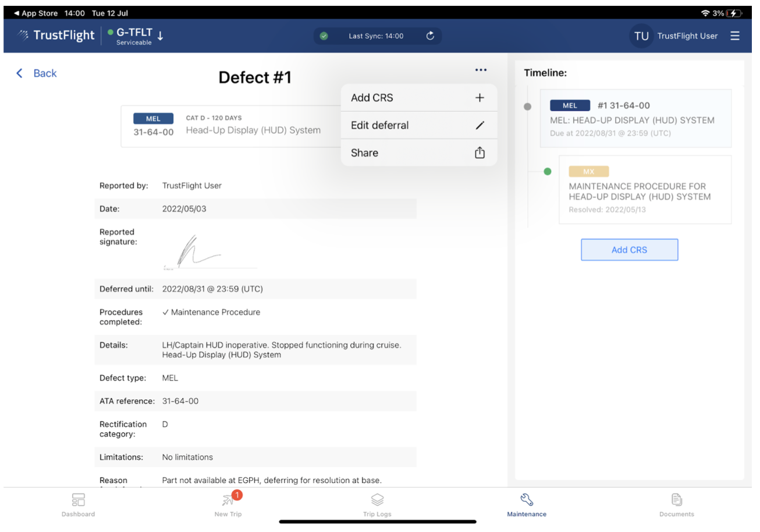Go to New Trip tab
This screenshot has width=760, height=532.
228,504
